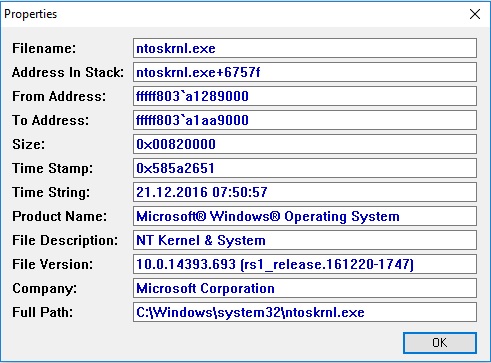The image size is (491, 363).
Task: Click the Company label text
Action: click(x=44, y=288)
